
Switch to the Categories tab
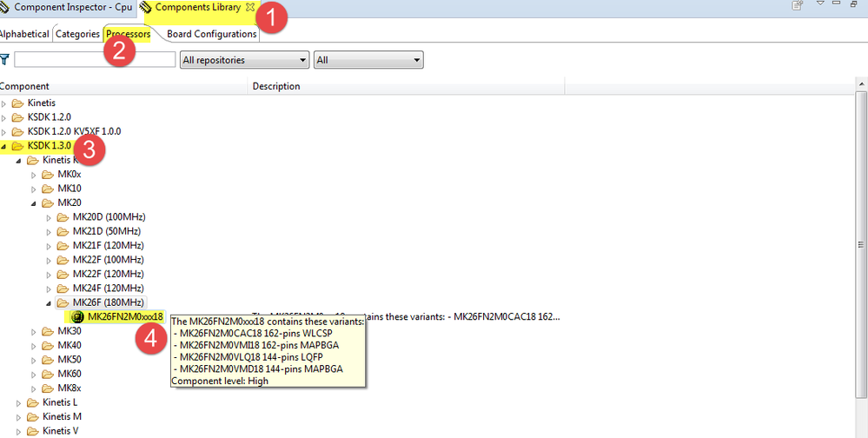[77, 34]
